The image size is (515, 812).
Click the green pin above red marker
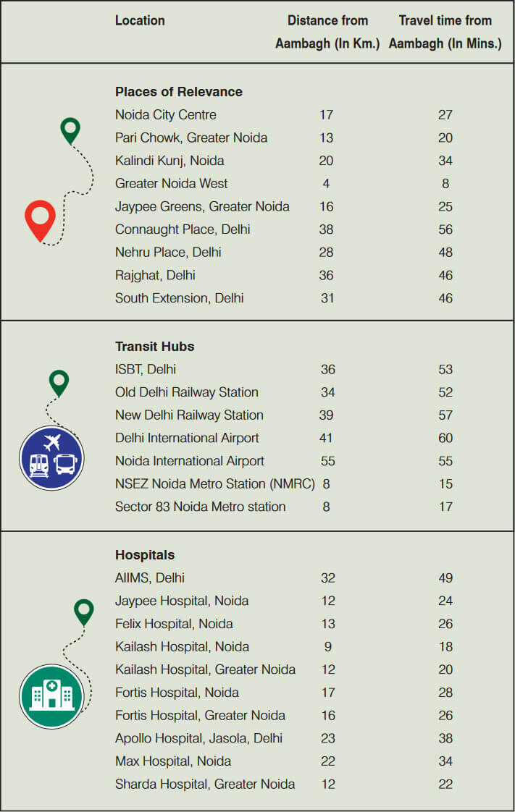(70, 130)
